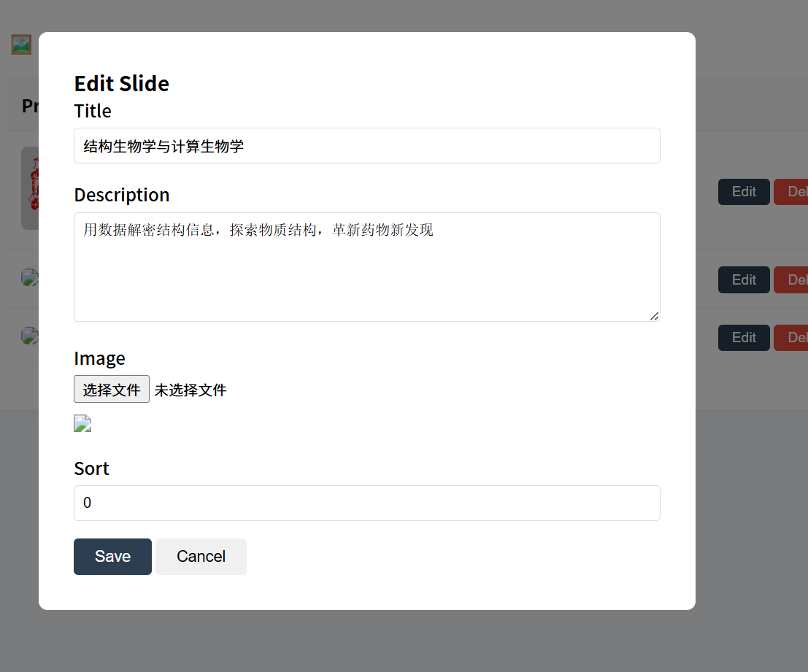Click the landscape picture icon behind the dialog
This screenshot has height=672, width=808.
[x=21, y=45]
